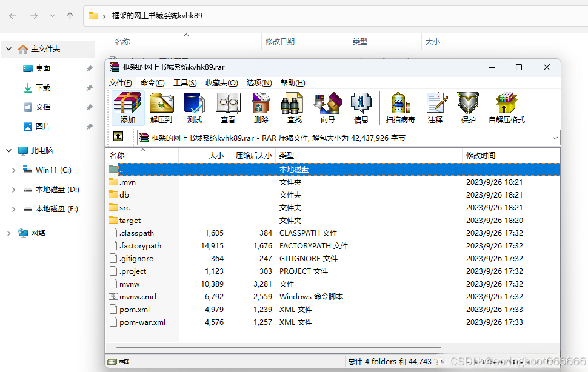
Task: Unpin 桌面 using its pin icon
Action: pos(89,68)
